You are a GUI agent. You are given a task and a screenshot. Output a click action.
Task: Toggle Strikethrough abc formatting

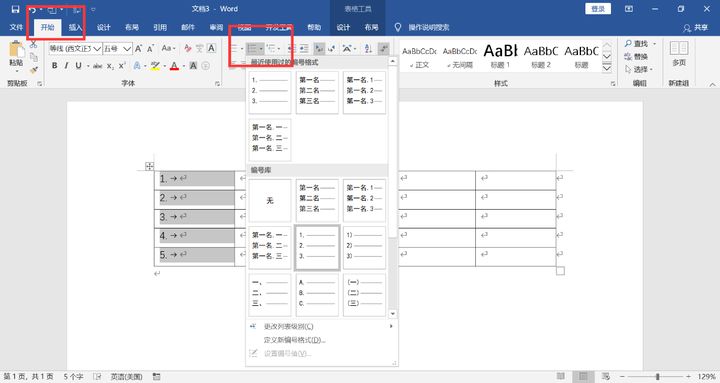[x=98, y=66]
